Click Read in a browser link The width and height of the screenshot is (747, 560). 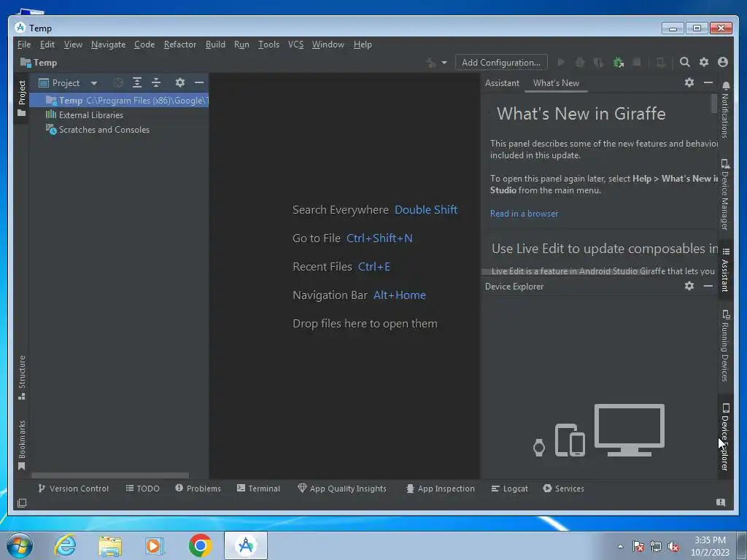click(x=524, y=214)
